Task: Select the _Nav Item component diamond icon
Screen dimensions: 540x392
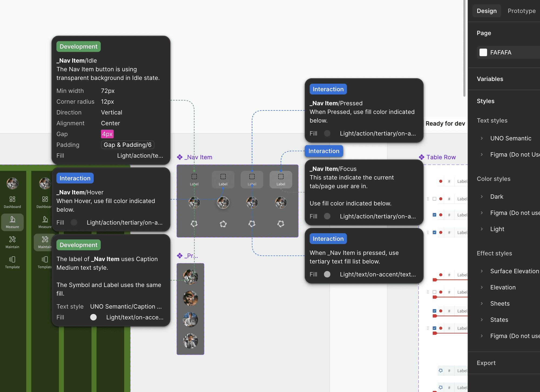Action: point(180,157)
